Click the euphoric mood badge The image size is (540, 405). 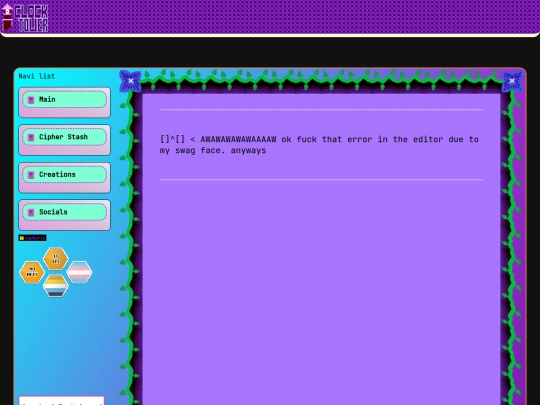32,238
